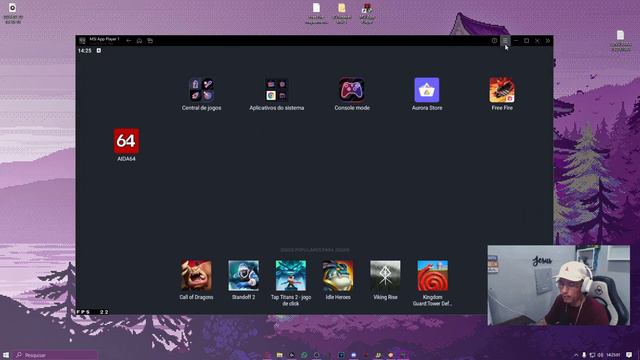This screenshot has height=360, width=640.
Task: Click the microphone tray icon
Action: point(584,355)
